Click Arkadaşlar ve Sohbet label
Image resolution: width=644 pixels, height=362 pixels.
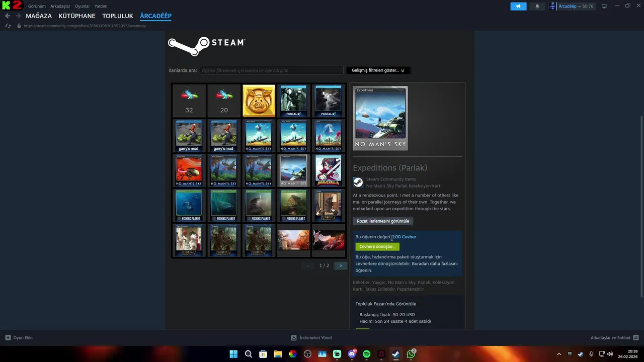(x=610, y=338)
